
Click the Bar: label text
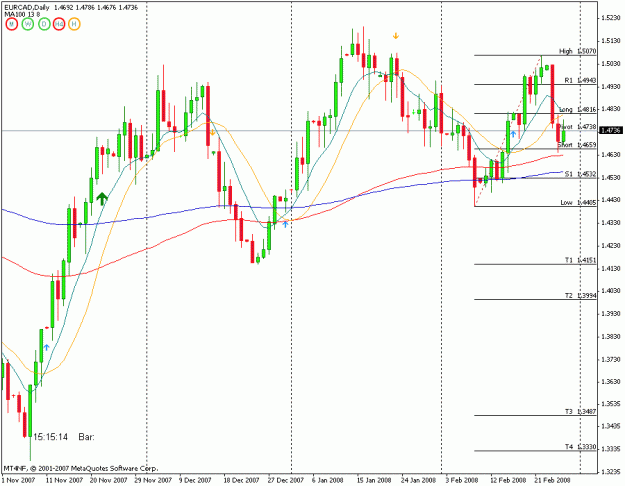pos(86,437)
